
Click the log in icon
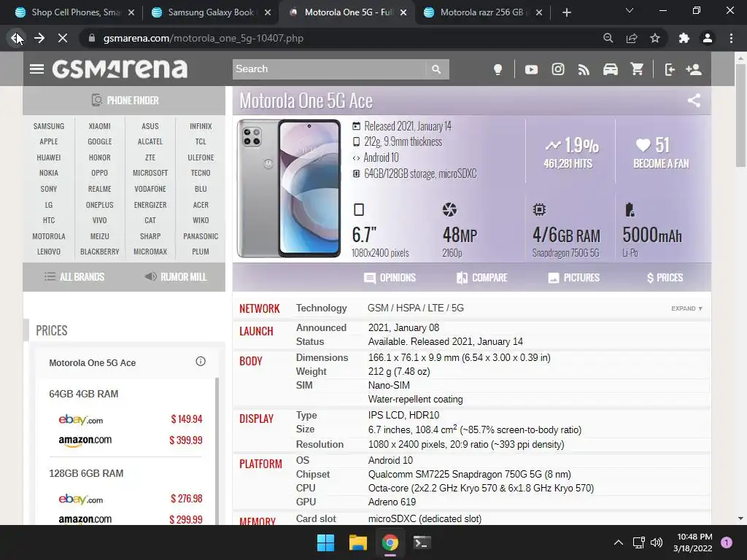(x=670, y=69)
